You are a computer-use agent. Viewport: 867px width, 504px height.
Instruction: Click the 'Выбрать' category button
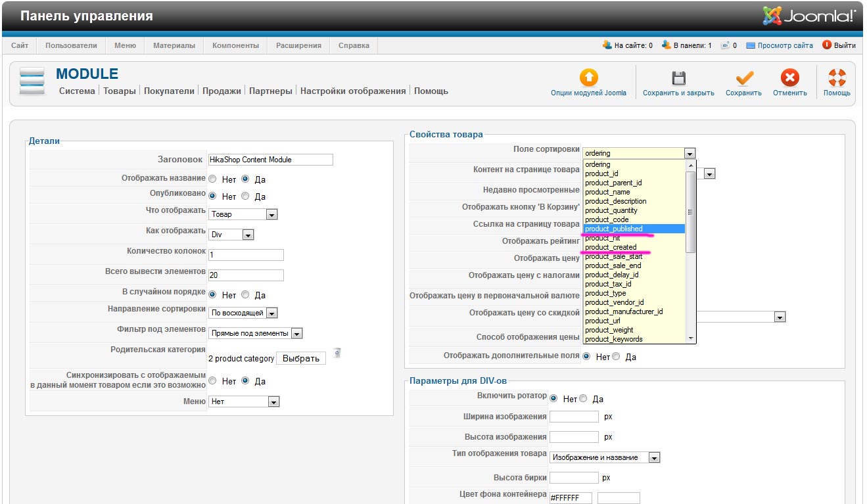[x=300, y=359]
